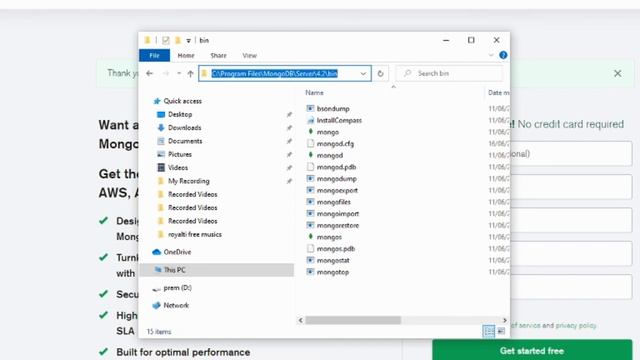640x360 pixels.
Task: Select the mongos executable icon
Action: click(x=310, y=237)
